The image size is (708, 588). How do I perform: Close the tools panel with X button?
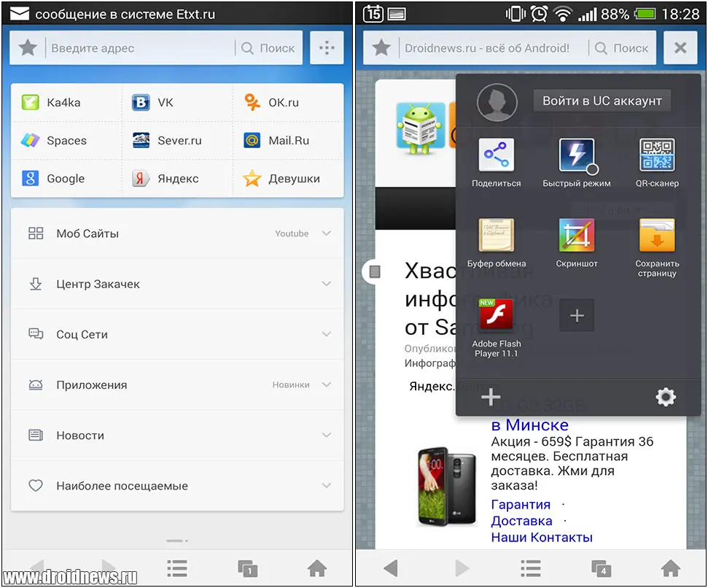point(680,47)
